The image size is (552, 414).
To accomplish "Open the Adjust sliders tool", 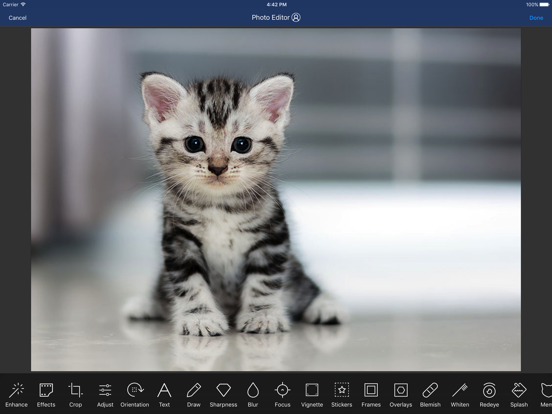I will 105,395.
